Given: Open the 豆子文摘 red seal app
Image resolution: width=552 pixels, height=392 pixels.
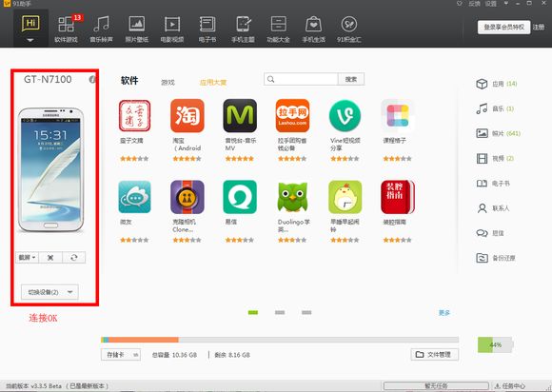Looking at the screenshot, I should coord(134,116).
